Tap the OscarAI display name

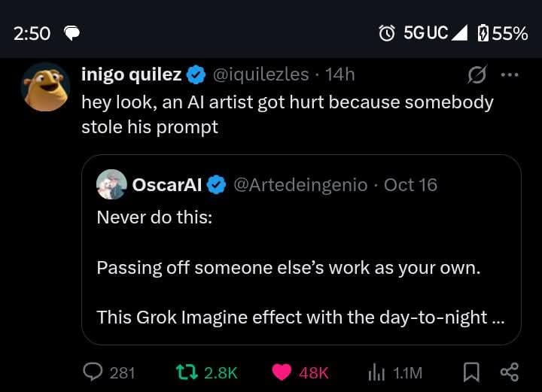coord(166,184)
